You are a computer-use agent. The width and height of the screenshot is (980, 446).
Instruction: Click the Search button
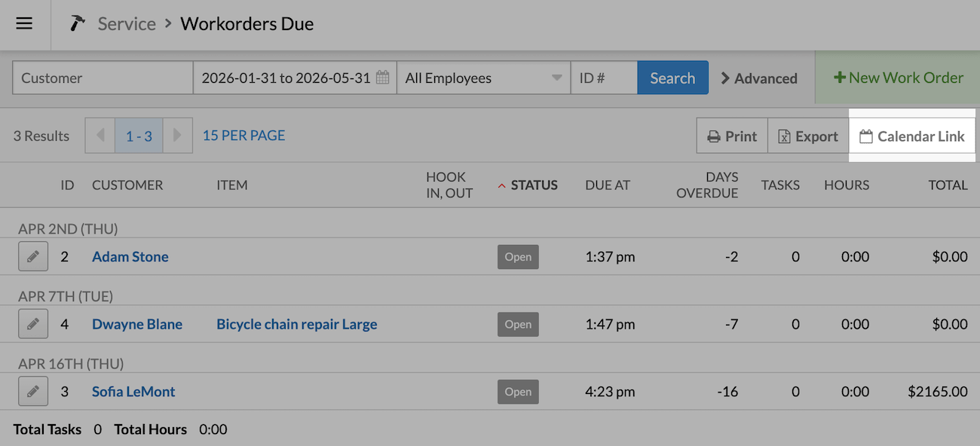[672, 77]
